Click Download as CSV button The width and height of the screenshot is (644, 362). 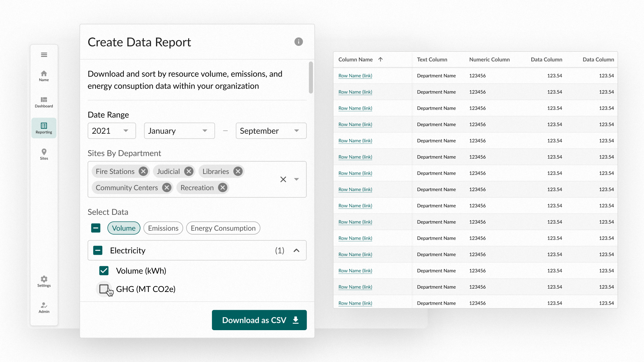click(x=259, y=320)
